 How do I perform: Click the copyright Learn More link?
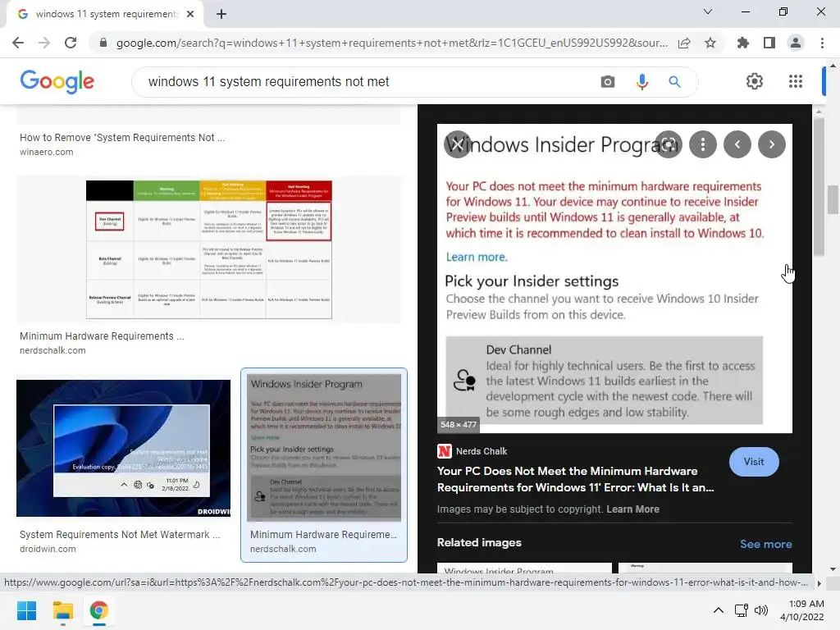632,509
